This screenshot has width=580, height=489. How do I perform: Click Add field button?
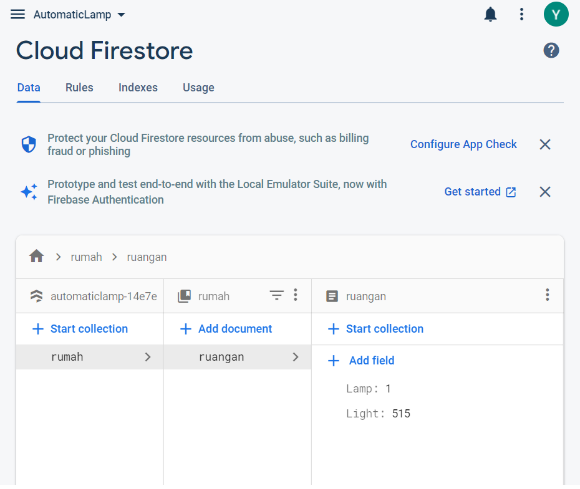[x=361, y=360]
